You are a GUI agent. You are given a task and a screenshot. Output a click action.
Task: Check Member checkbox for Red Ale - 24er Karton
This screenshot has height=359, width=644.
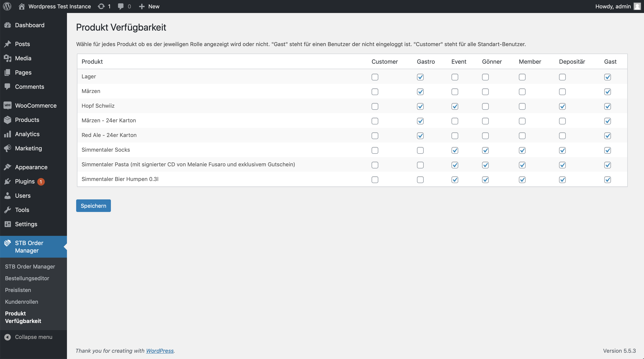522,136
